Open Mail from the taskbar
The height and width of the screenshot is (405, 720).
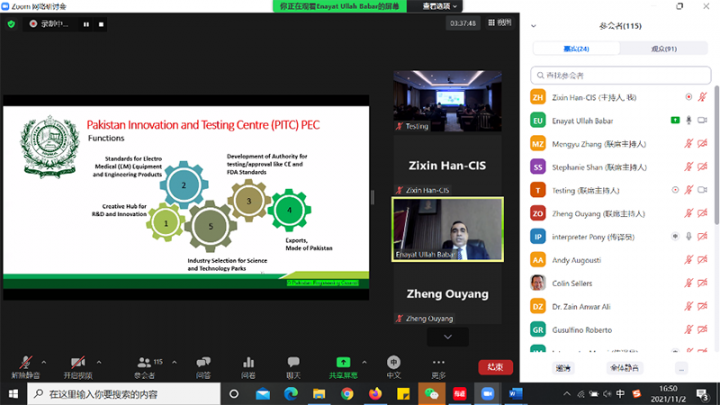pyautogui.click(x=263, y=394)
